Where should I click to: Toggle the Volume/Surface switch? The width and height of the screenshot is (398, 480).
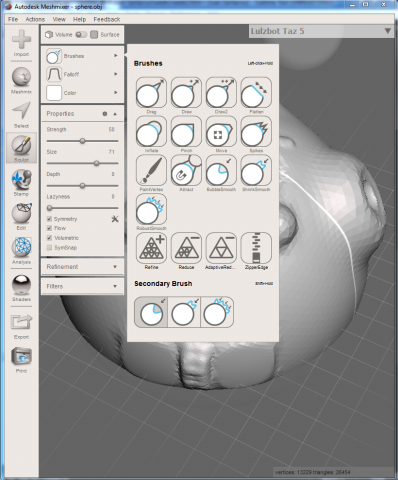coord(81,34)
